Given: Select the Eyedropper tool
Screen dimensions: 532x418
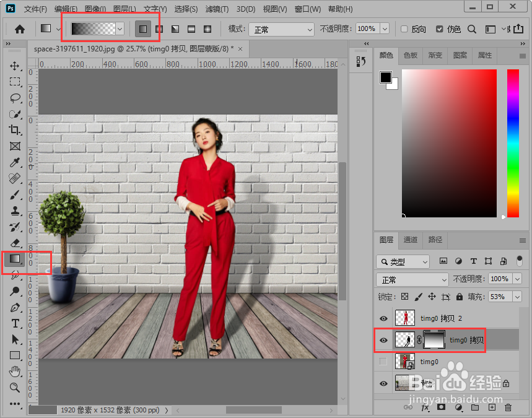Looking at the screenshot, I should pyautogui.click(x=15, y=162).
